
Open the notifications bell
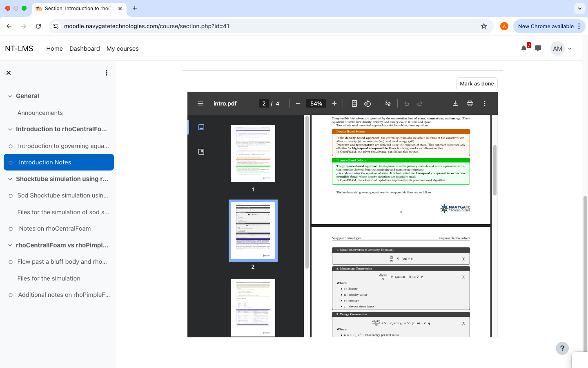click(x=524, y=48)
